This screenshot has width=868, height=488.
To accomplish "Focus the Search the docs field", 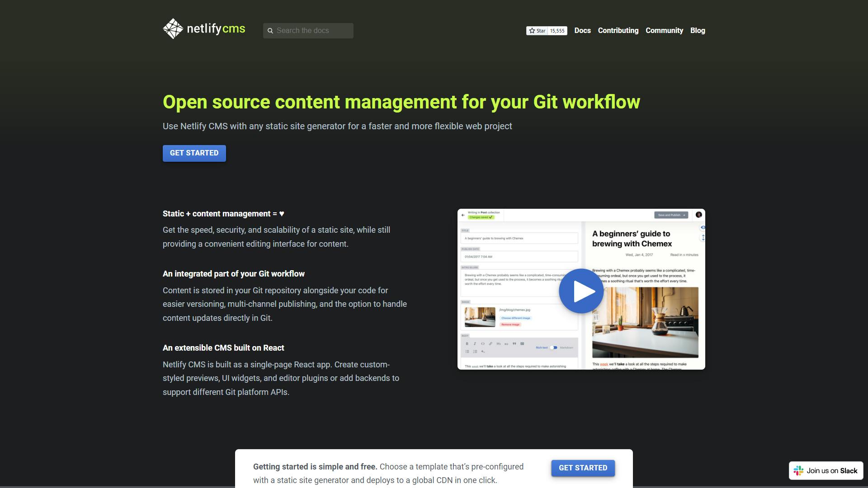I will point(313,31).
